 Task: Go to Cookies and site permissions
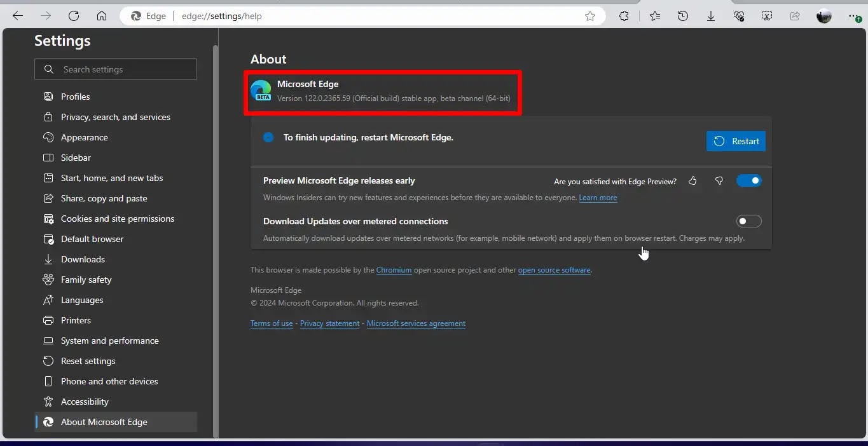pyautogui.click(x=116, y=219)
